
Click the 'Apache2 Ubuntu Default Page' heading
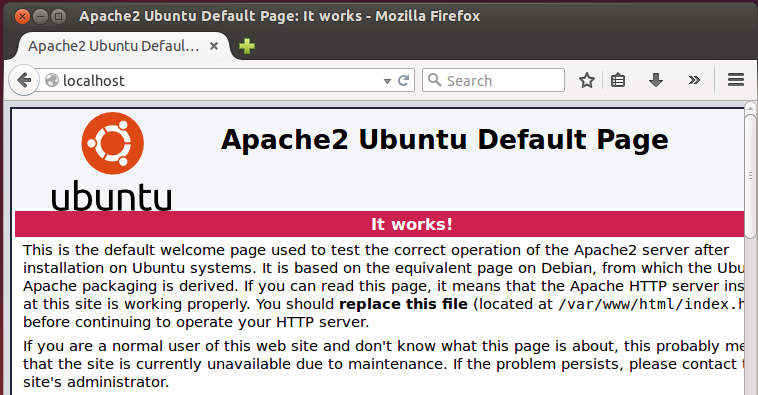[445, 140]
